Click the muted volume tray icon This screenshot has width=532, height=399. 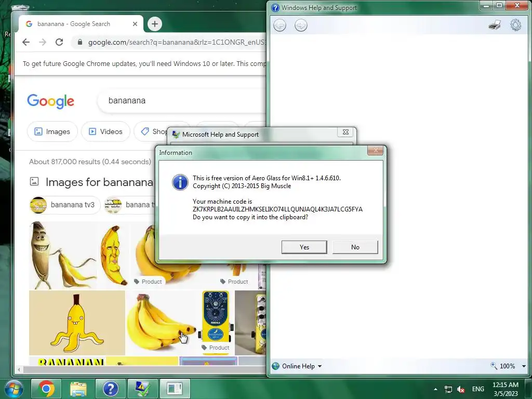461,389
